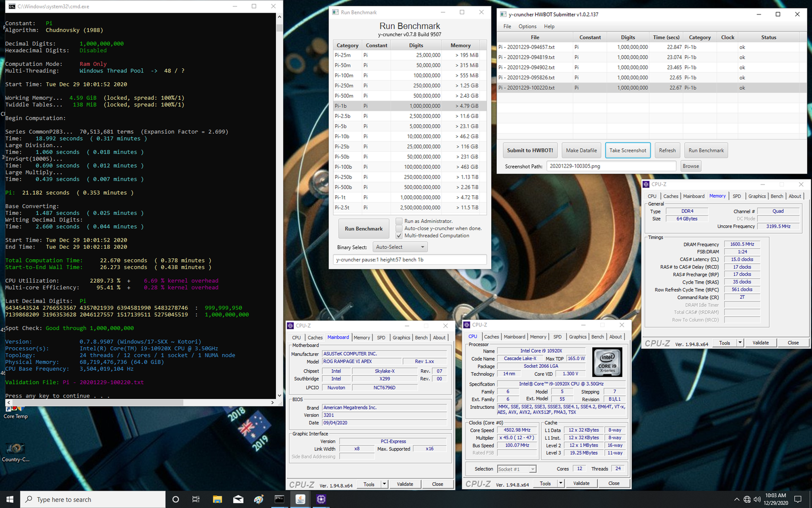Click the cmd scrollbar down arrow

pyautogui.click(x=280, y=396)
